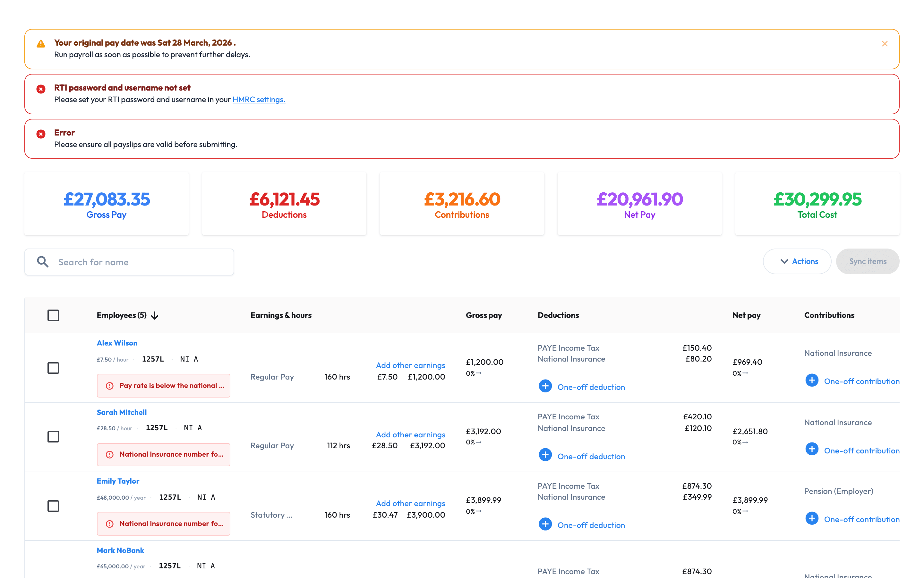Click the Contributions £3,216.60 summary card
Image resolution: width=924 pixels, height=578 pixels.
[x=462, y=203]
